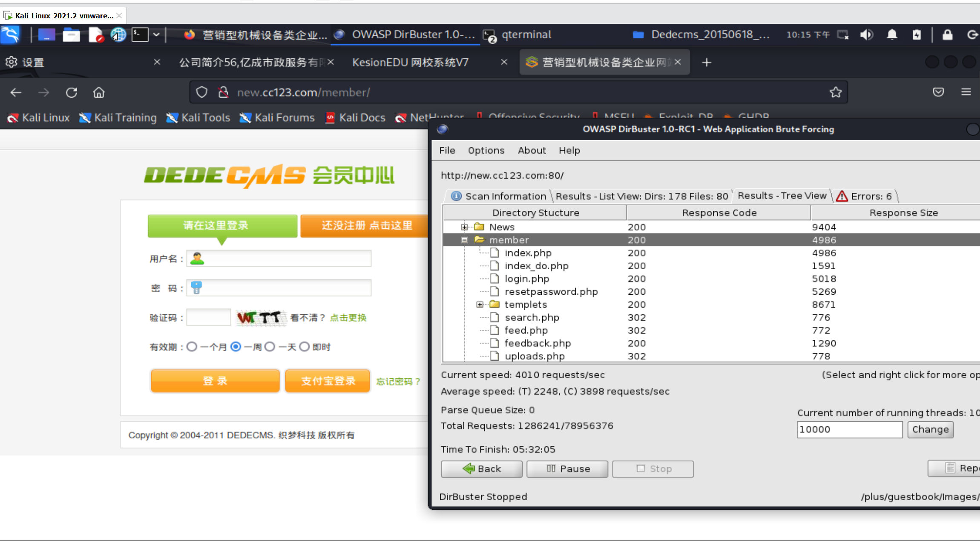The height and width of the screenshot is (541, 980).
Task: View insecure connection lock icon info
Action: pyautogui.click(x=224, y=92)
